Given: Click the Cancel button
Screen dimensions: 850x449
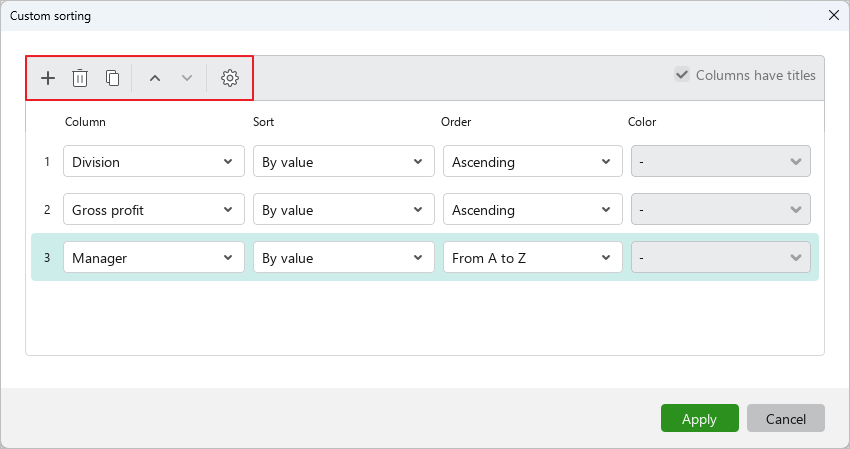Looking at the screenshot, I should point(785,419).
